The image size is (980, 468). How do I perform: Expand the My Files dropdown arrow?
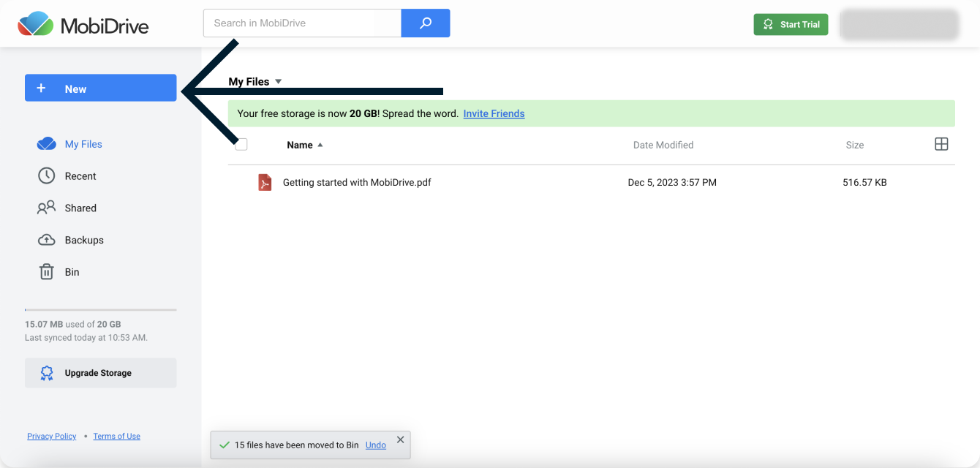click(278, 82)
